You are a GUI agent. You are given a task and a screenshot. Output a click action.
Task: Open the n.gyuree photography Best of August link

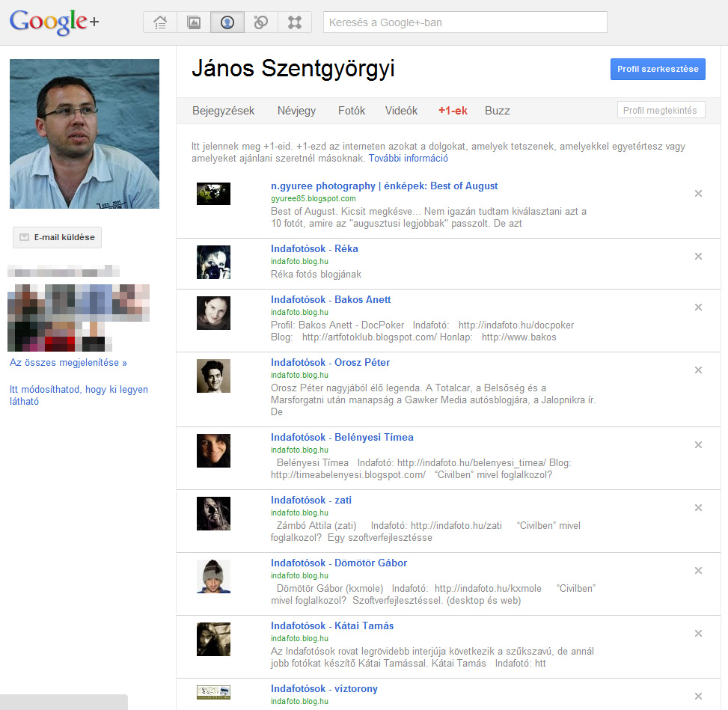[384, 186]
